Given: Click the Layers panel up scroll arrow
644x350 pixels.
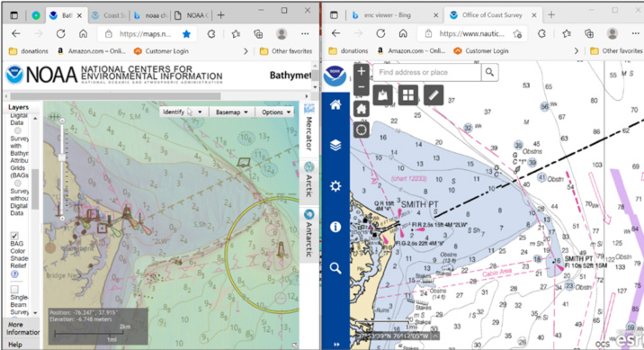Looking at the screenshot, I should tap(35, 118).
